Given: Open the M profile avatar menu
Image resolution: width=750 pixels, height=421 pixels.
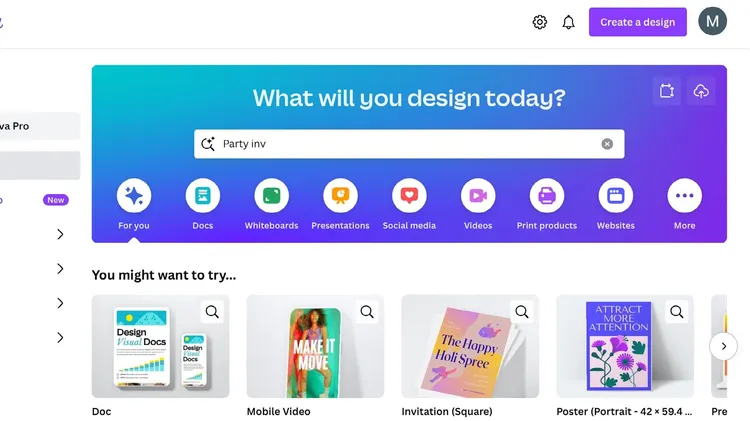Looking at the screenshot, I should (712, 21).
